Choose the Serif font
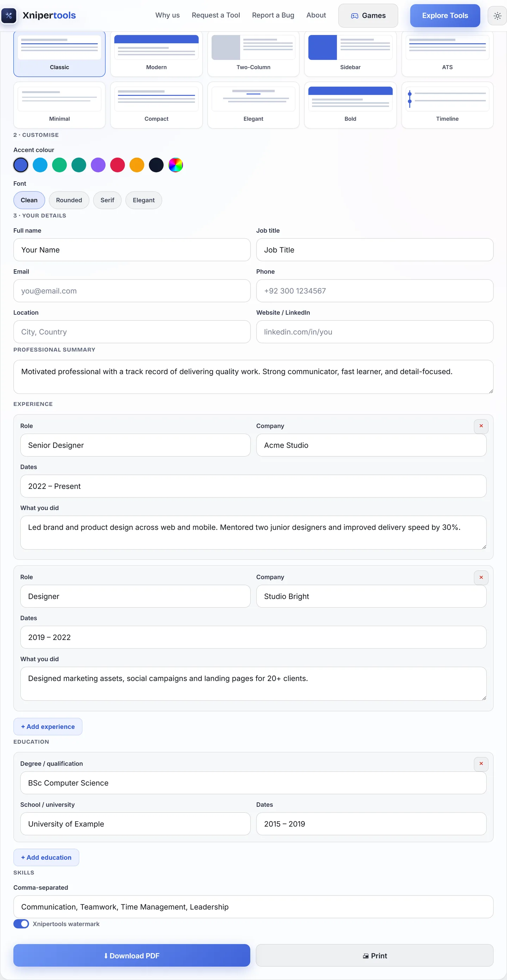This screenshot has height=980, width=507. tap(107, 200)
